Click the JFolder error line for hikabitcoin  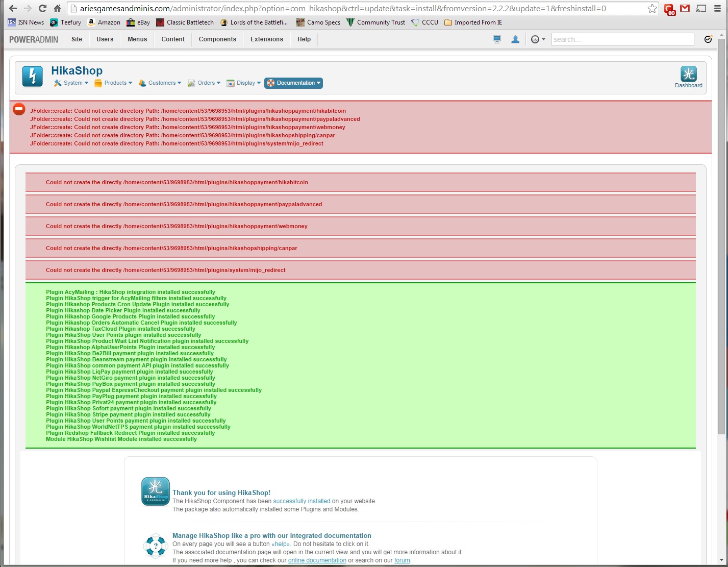188,111
